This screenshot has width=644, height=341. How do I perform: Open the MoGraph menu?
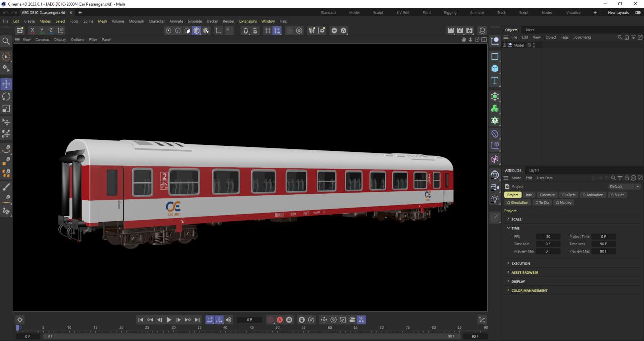coord(136,21)
